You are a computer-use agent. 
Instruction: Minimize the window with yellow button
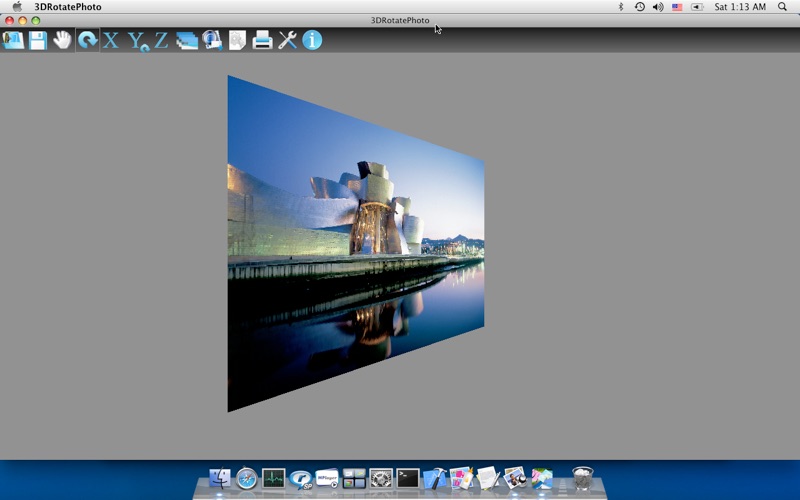[x=22, y=20]
